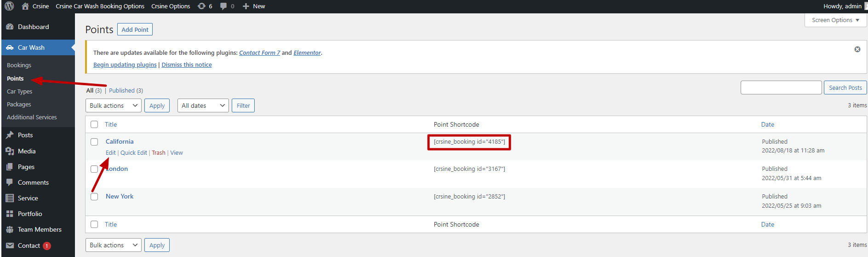Image resolution: width=868 pixels, height=257 pixels.
Task: Toggle the select-all checkbox in table header
Action: point(94,124)
